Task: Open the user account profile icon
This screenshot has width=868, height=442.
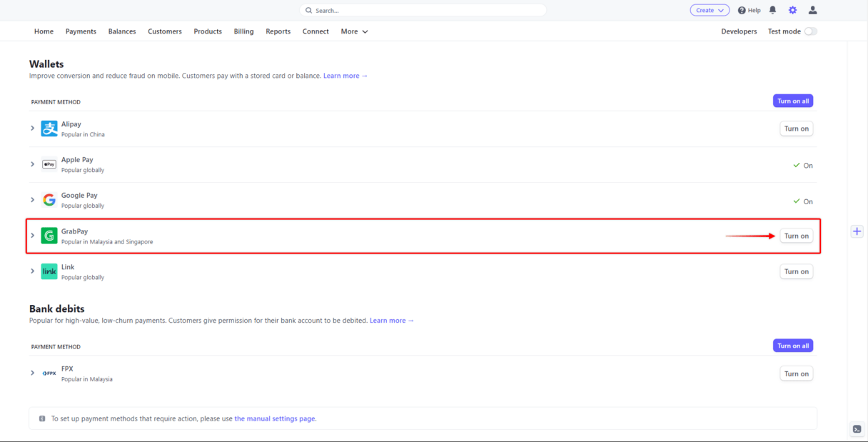Action: (812, 10)
